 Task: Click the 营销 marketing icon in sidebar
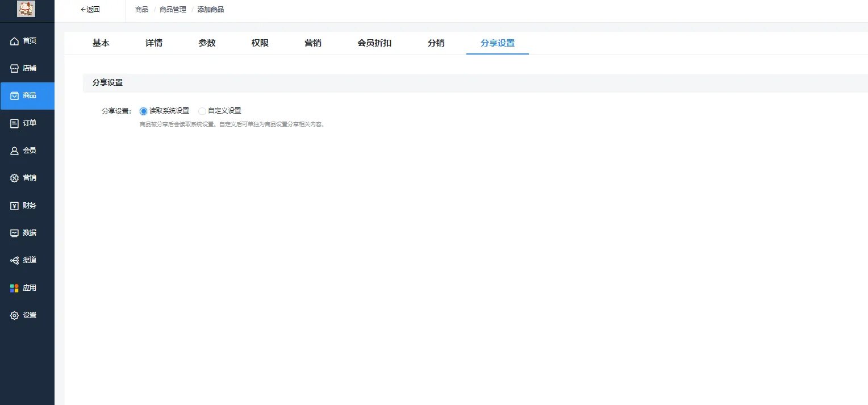click(15, 178)
